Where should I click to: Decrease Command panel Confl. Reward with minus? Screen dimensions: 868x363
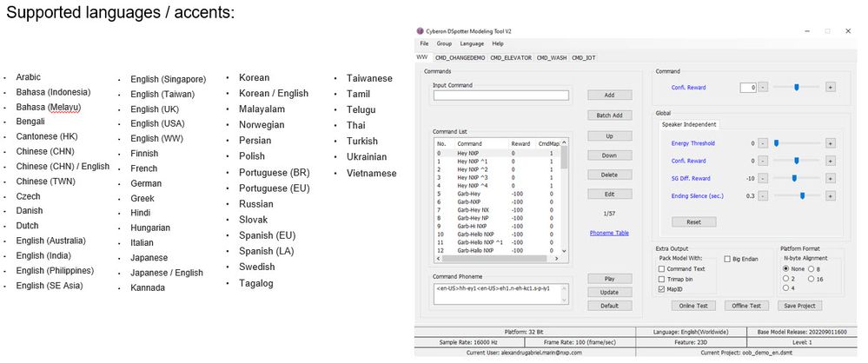click(x=763, y=87)
